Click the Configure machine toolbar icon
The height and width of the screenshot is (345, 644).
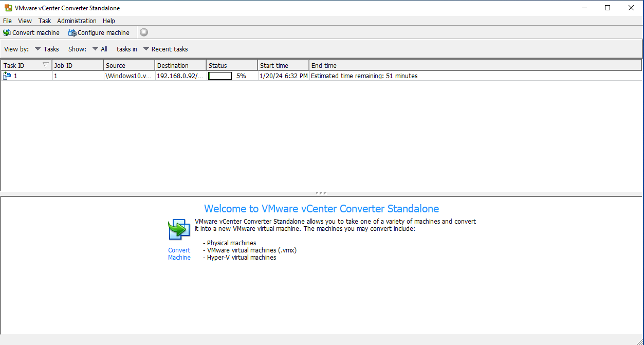coord(72,32)
